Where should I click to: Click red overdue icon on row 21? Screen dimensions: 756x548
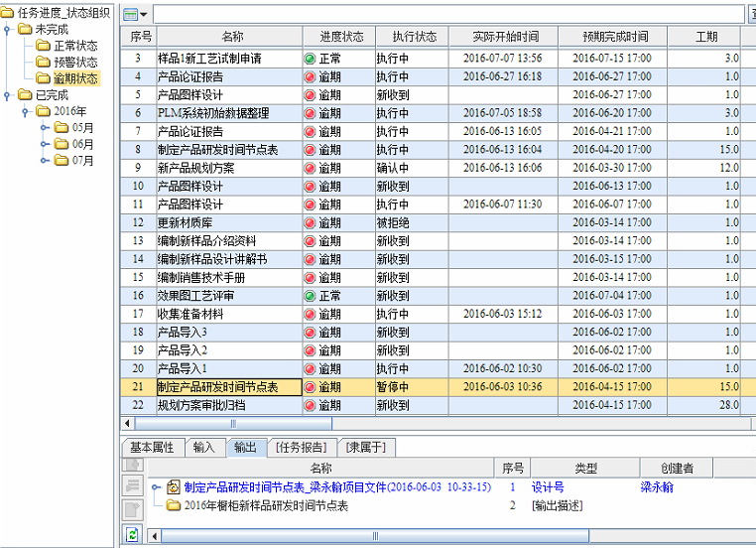pos(310,387)
